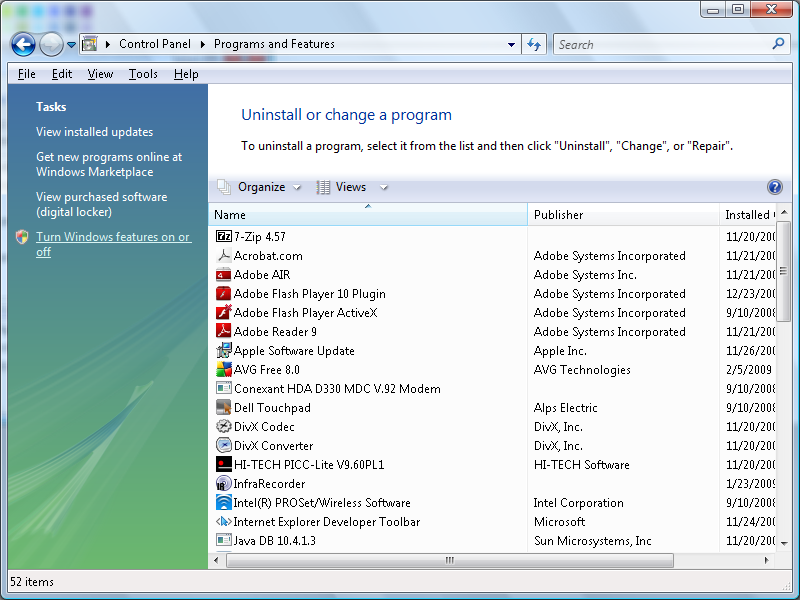Open help with the blue question mark
The width and height of the screenshot is (800, 600).
coord(774,187)
